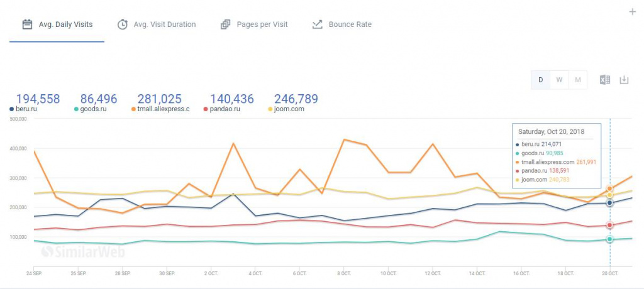Click the pages icon beside Pages per Visit

pos(226,25)
